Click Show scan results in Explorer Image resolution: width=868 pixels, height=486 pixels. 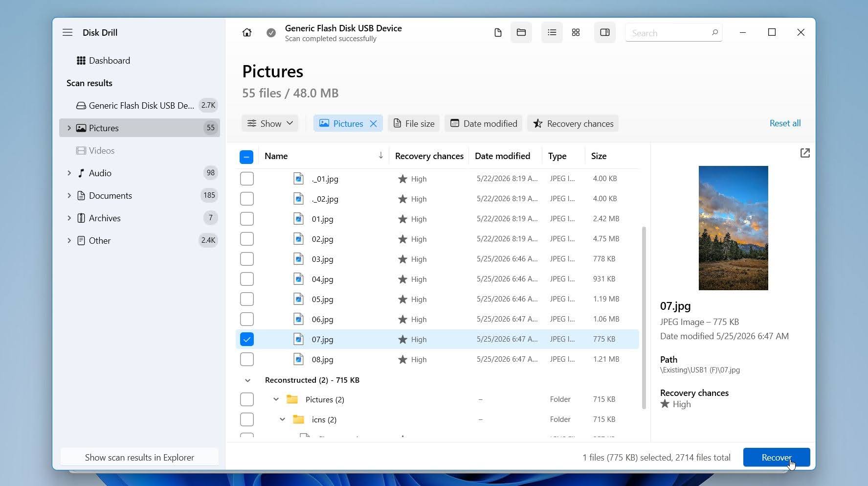[139, 457]
